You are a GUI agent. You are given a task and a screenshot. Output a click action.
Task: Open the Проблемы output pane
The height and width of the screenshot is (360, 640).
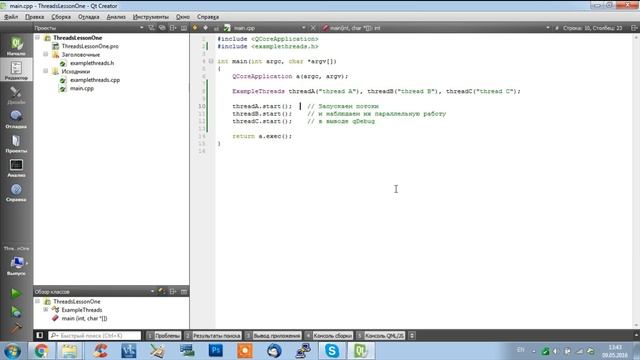click(164, 336)
